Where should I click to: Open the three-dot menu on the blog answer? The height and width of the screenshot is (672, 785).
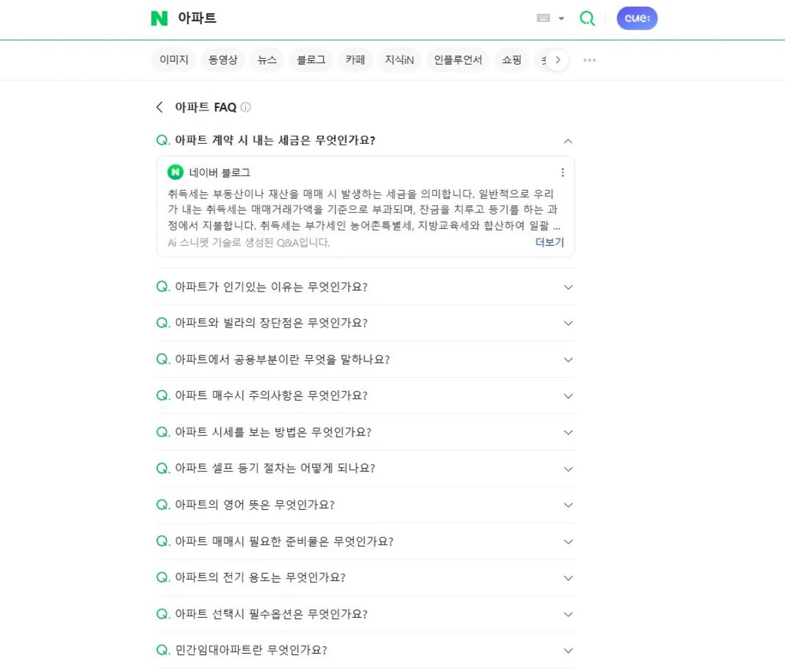(x=563, y=173)
